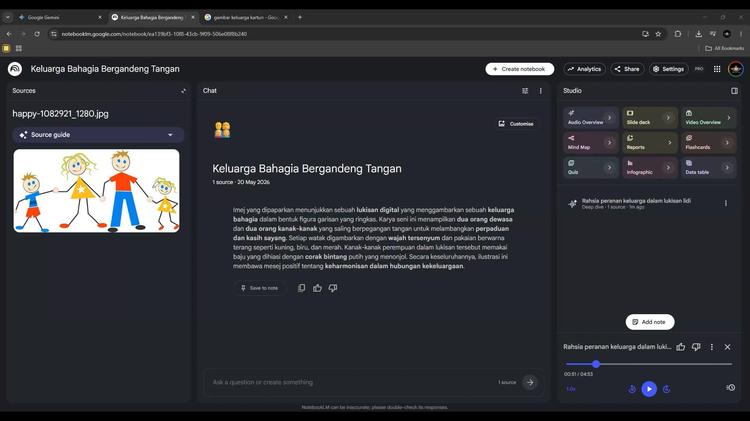The width and height of the screenshot is (750, 421).
Task: Select happy-1082921_1280.jpg source title
Action: tap(60, 114)
